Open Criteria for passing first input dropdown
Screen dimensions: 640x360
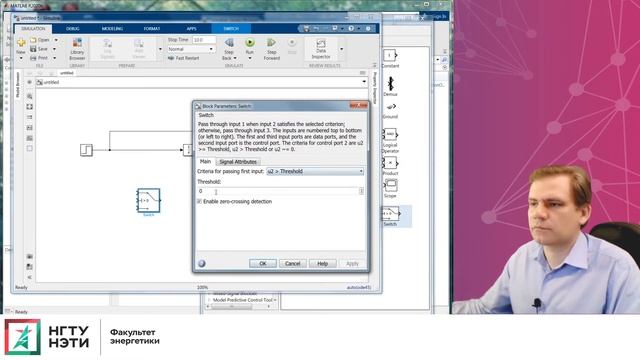coord(315,171)
